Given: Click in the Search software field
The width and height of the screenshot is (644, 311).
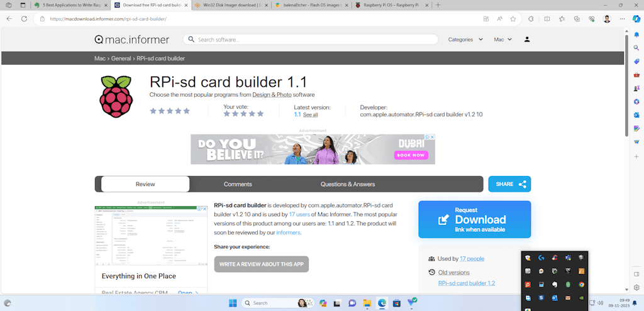Looking at the screenshot, I should click(x=310, y=40).
